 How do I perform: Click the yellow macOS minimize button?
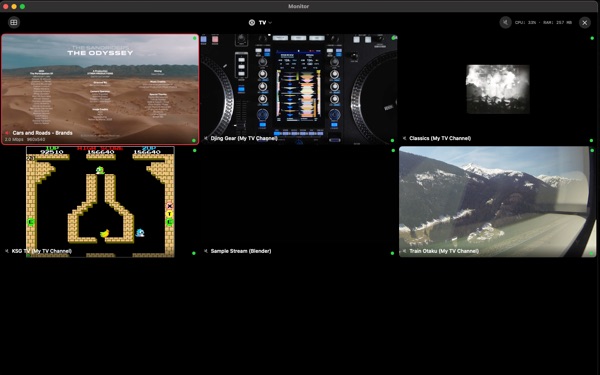(x=14, y=6)
